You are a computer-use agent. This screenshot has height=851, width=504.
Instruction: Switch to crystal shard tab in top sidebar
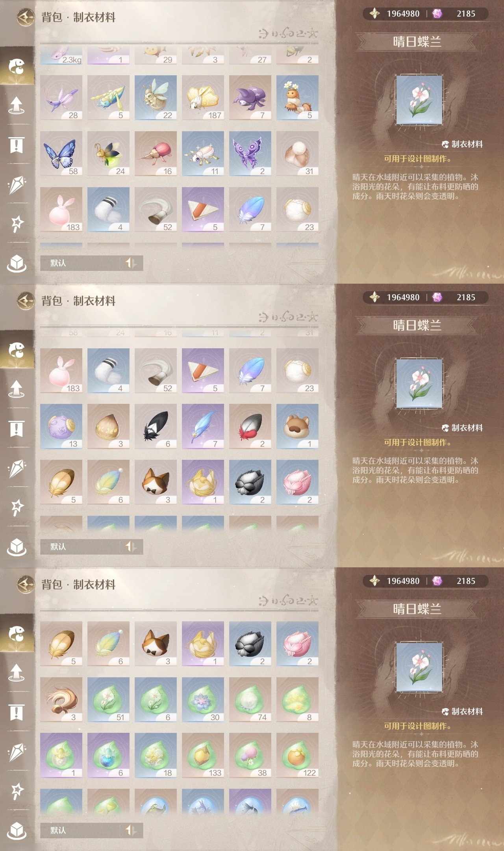click(x=17, y=184)
